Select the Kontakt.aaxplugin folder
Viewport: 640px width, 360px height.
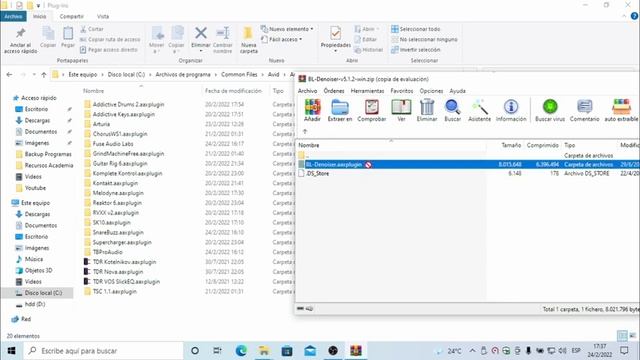[115, 183]
